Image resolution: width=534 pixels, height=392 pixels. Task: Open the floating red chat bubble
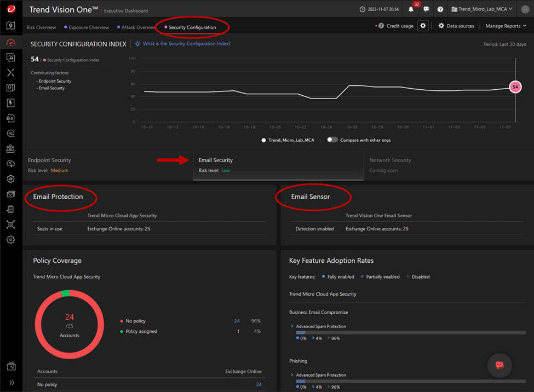pos(499,365)
